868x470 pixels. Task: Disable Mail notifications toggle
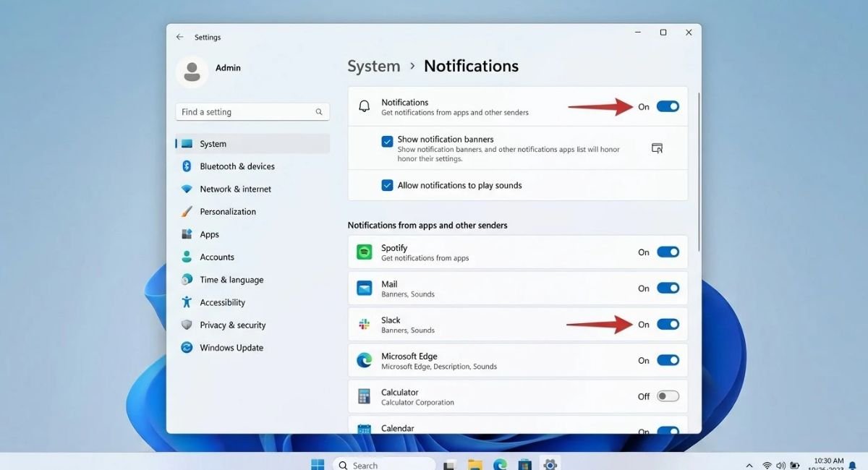(668, 289)
